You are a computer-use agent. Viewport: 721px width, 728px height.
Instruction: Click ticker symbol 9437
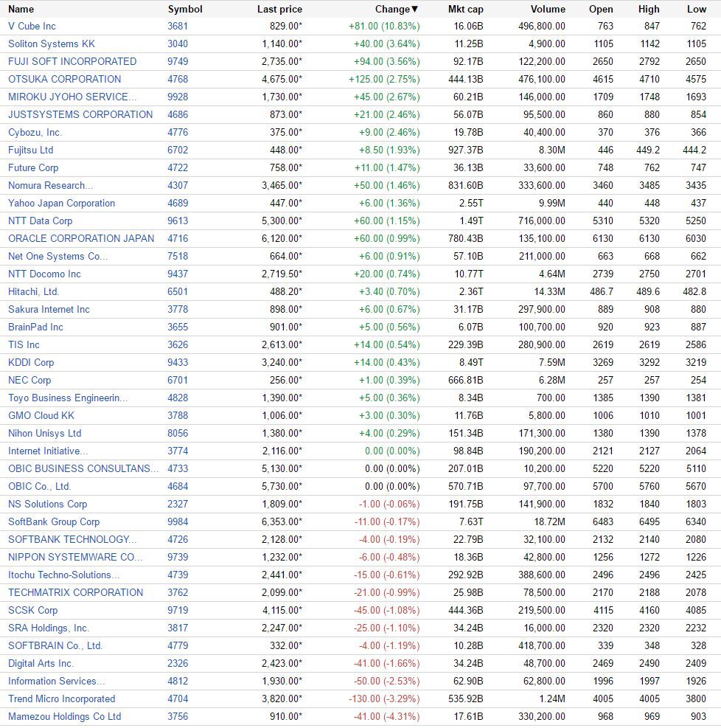click(x=178, y=274)
